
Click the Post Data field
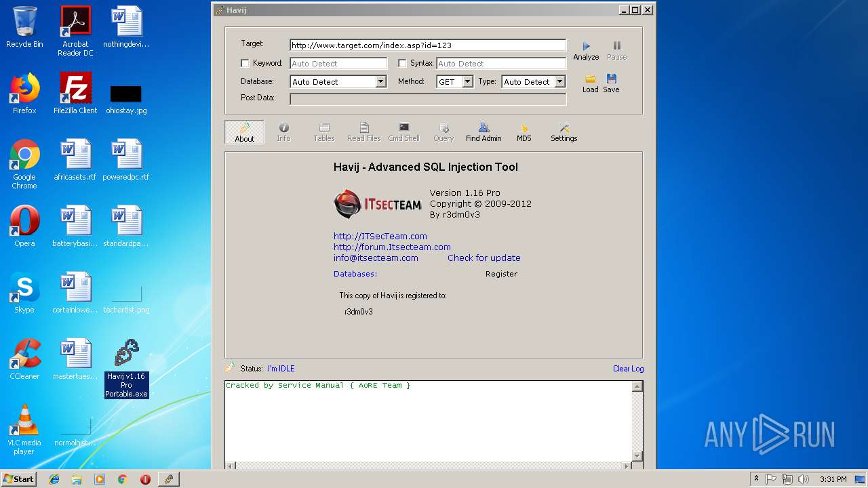click(x=428, y=99)
